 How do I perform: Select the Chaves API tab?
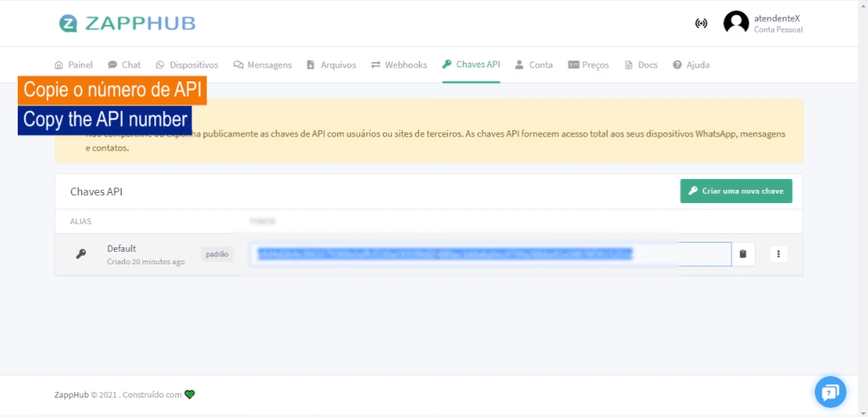(x=471, y=64)
